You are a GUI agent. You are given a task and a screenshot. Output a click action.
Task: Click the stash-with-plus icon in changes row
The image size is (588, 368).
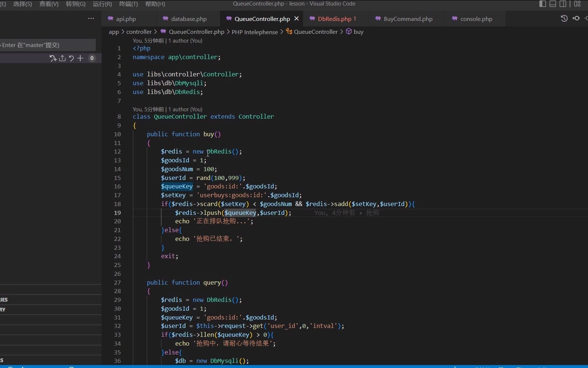tap(53, 58)
